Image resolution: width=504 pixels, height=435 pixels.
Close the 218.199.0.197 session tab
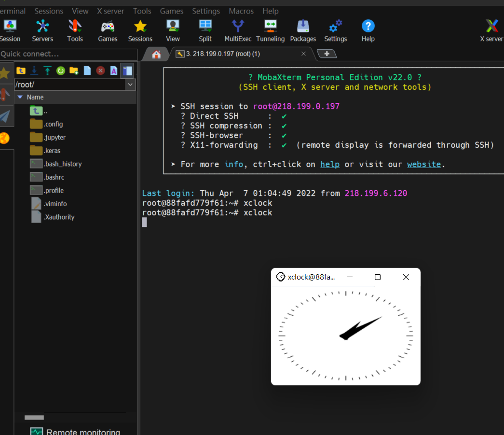pyautogui.click(x=303, y=54)
